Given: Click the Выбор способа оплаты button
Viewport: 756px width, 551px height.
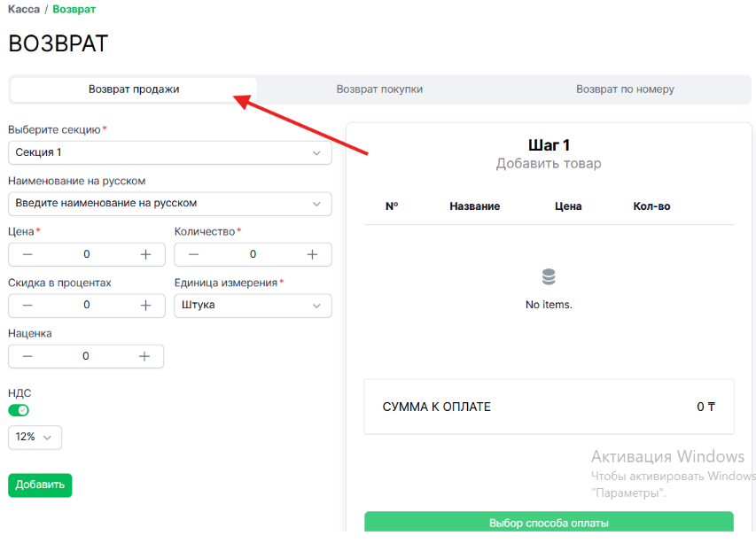Looking at the screenshot, I should point(549,523).
